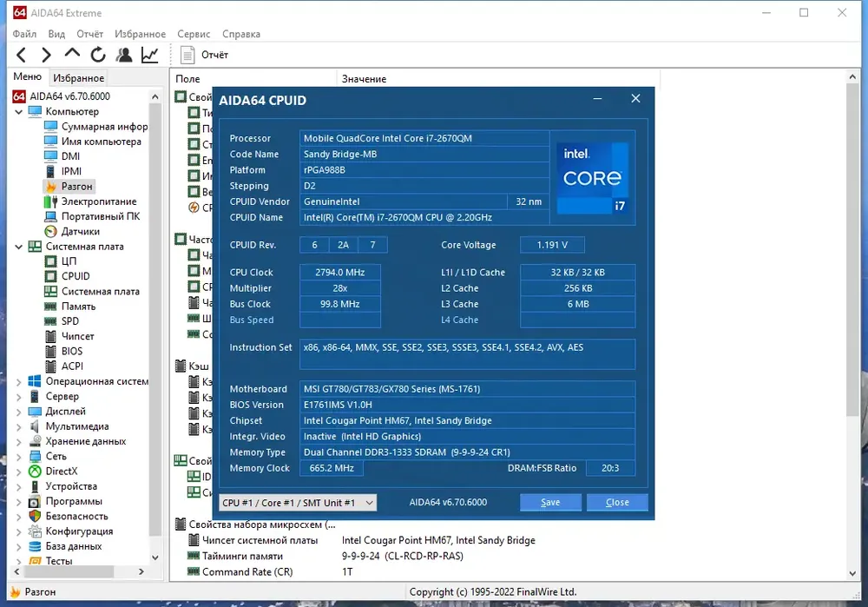This screenshot has height=607, width=868.
Task: Collapse the Компьютер tree node
Action: 18,112
